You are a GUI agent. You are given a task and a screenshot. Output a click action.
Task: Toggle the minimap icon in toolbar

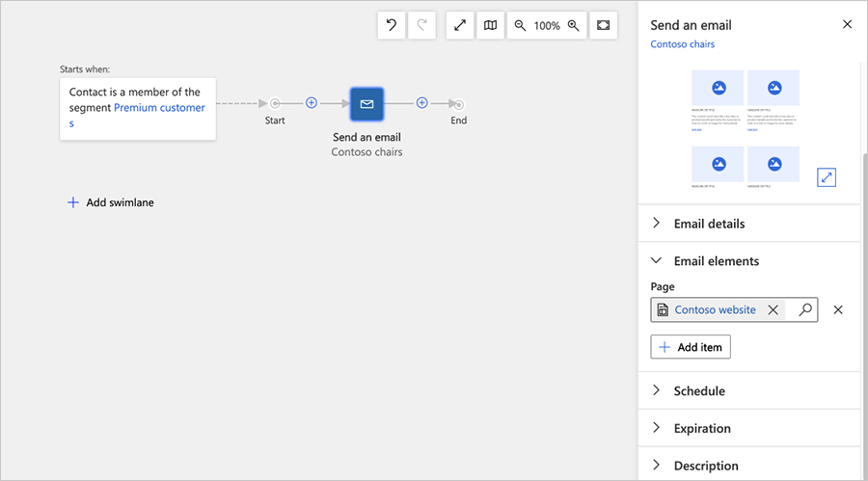[490, 26]
